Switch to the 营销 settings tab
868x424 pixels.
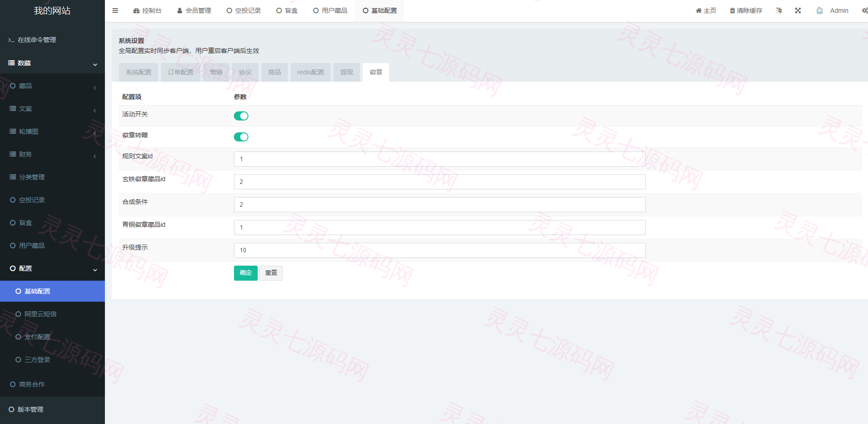click(216, 72)
